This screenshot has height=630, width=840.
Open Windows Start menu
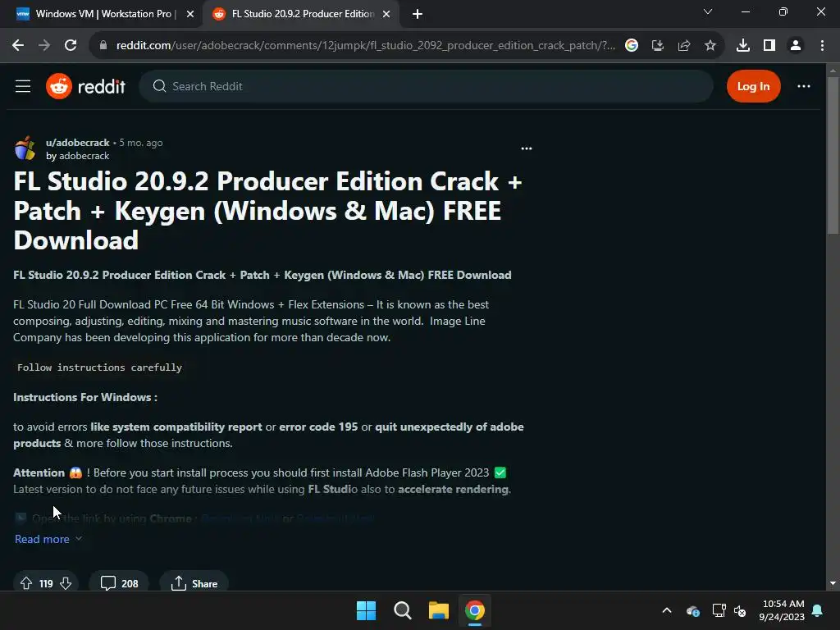tap(367, 610)
